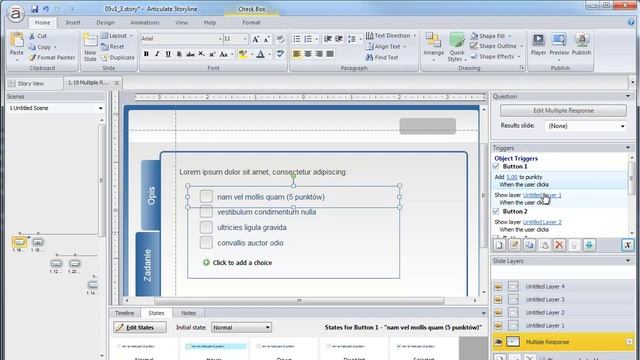Toggle visibility of Untitled Layer 3

tap(498, 300)
